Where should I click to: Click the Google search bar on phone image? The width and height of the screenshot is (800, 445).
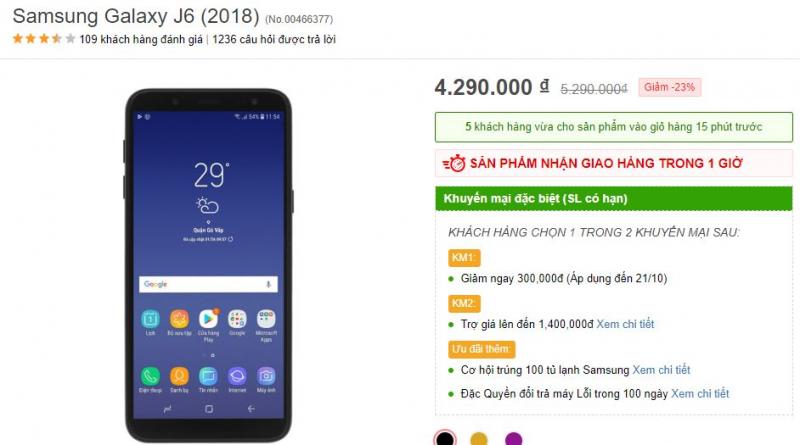[x=208, y=284]
